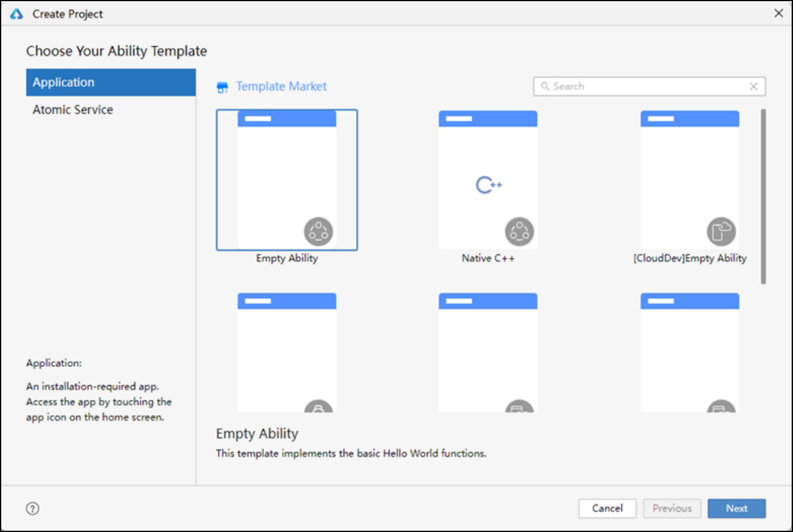Click the round badge on Native C++ card
The width and height of the screenshot is (793, 532).
(x=519, y=232)
